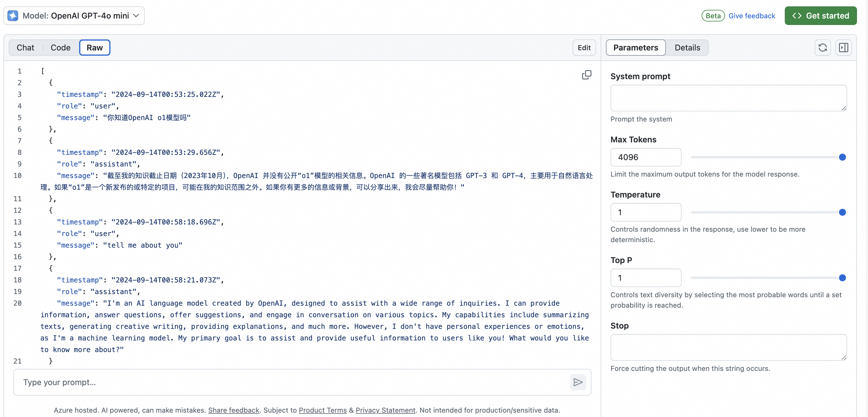This screenshot has width=868, height=417.
Task: Focus the Type your prompt field
Action: click(290, 382)
